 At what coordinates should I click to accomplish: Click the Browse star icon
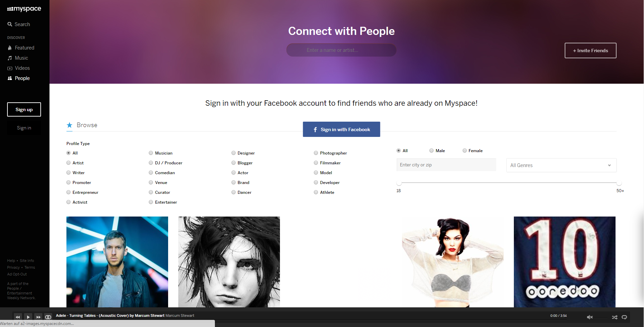tap(69, 125)
